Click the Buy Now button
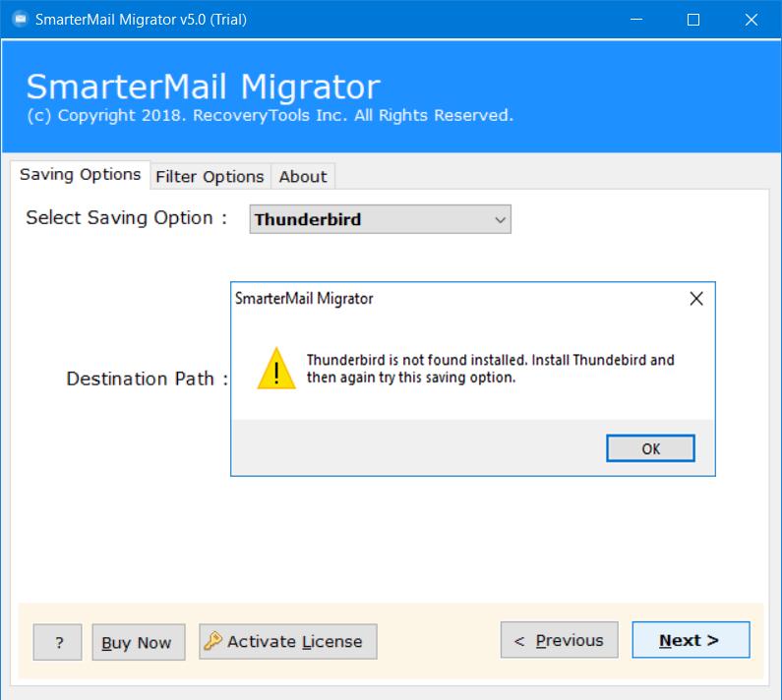This screenshot has width=782, height=700. [139, 642]
